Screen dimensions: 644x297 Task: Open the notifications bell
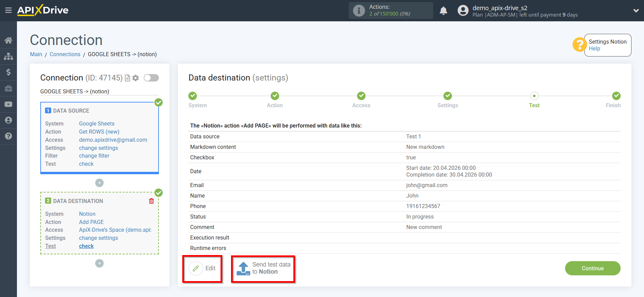(x=443, y=10)
